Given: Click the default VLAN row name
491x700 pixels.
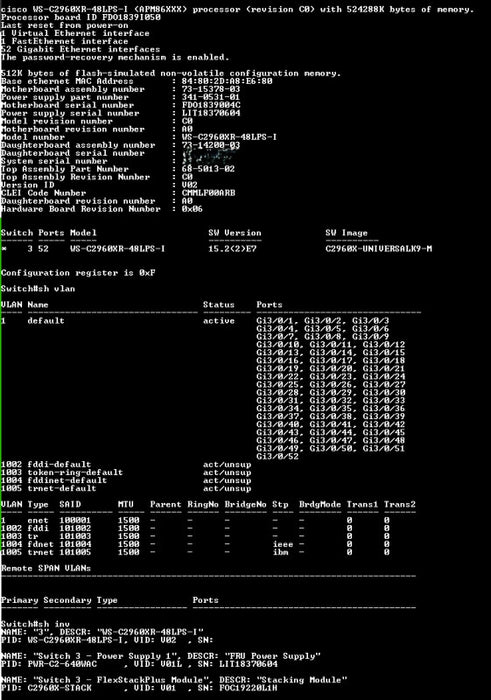Looking at the screenshot, I should click(46, 321).
